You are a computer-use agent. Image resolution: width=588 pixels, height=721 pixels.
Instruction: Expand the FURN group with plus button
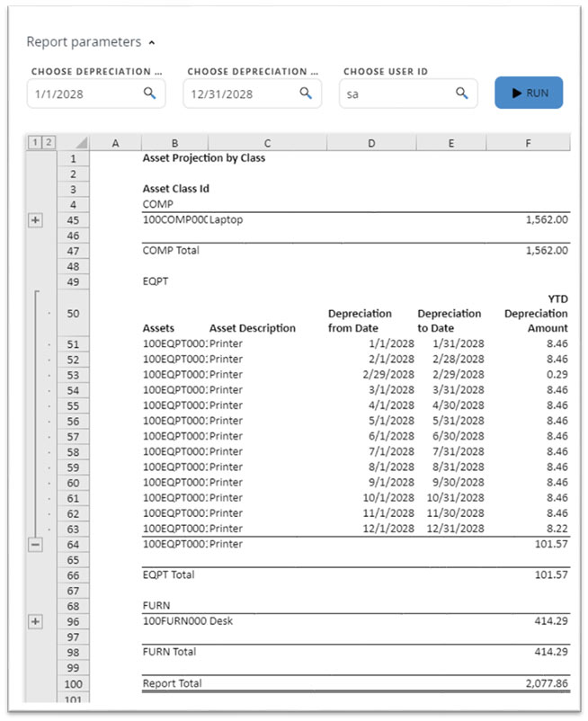[x=36, y=621]
